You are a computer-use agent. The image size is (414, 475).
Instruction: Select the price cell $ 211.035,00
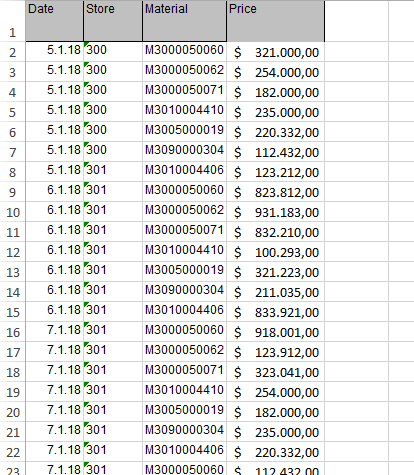click(x=275, y=292)
